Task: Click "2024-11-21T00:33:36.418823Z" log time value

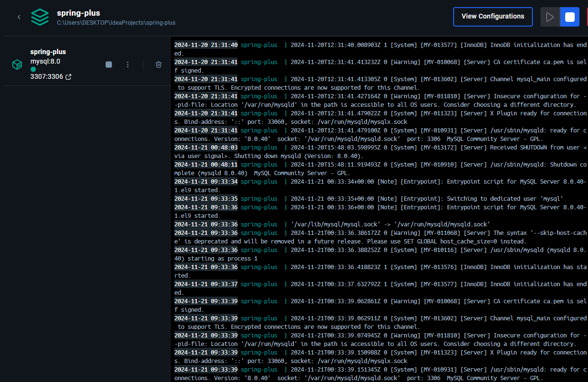Action: point(335,267)
